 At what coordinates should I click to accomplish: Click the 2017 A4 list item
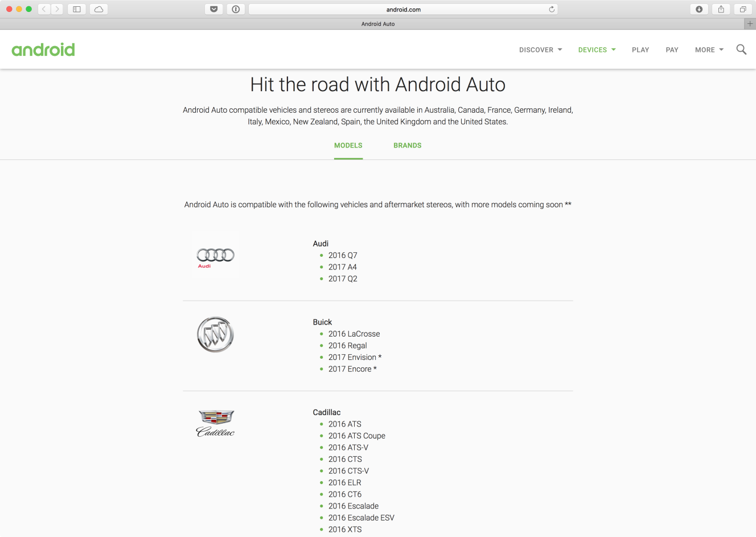click(x=343, y=267)
